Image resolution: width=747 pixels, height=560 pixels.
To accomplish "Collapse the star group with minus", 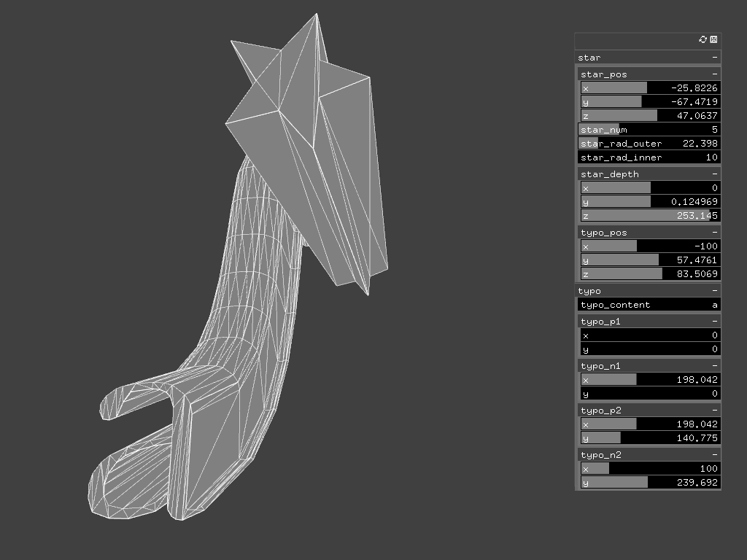I will tap(715, 57).
